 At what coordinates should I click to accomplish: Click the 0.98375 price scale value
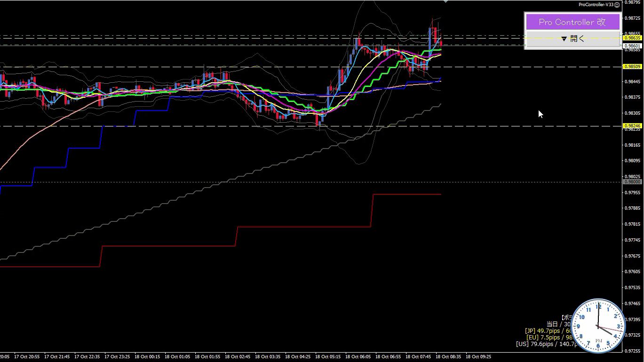pos(633,97)
